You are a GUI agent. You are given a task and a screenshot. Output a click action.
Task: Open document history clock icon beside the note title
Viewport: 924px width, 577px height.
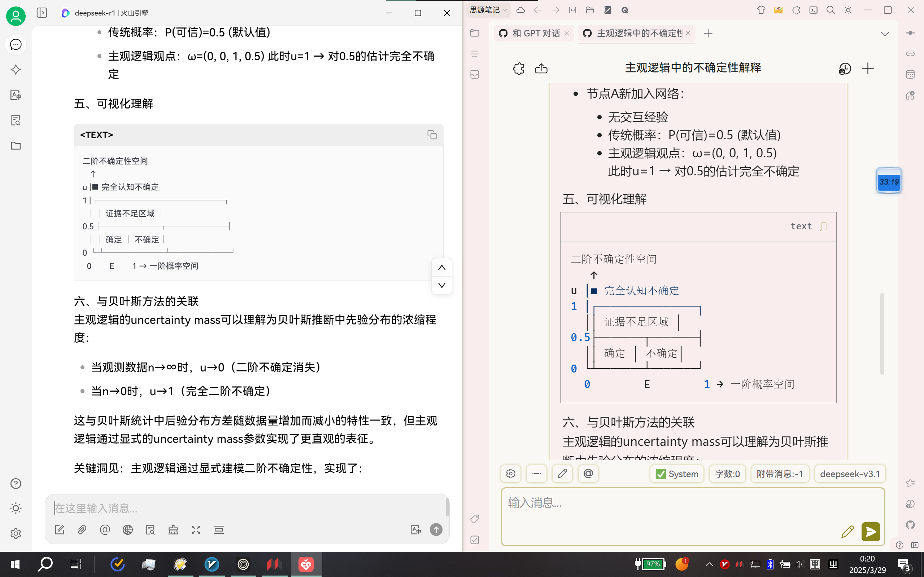click(845, 68)
